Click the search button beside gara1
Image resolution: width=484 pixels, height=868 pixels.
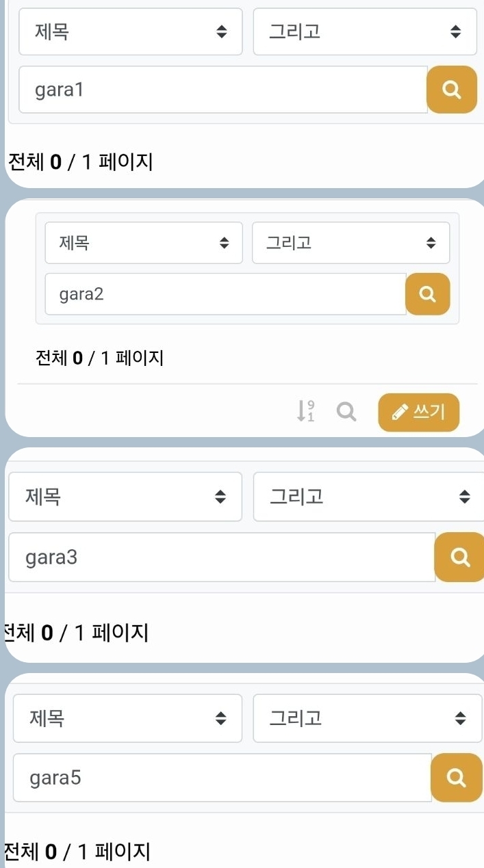(451, 90)
